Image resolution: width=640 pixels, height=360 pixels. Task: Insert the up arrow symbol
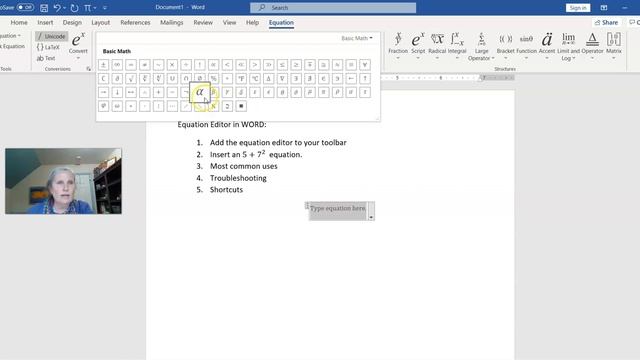coord(365,78)
